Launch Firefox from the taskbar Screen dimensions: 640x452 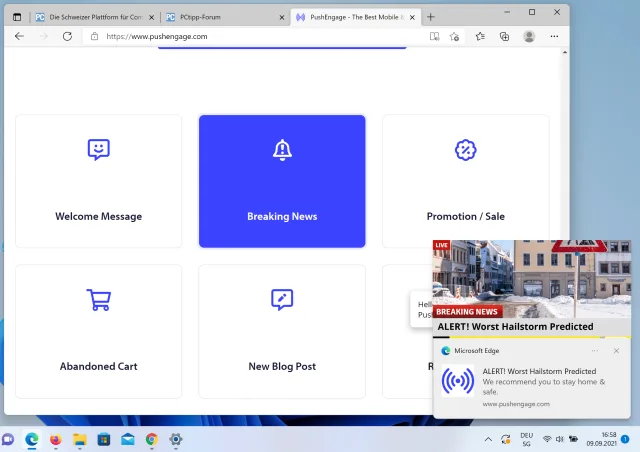(55, 439)
